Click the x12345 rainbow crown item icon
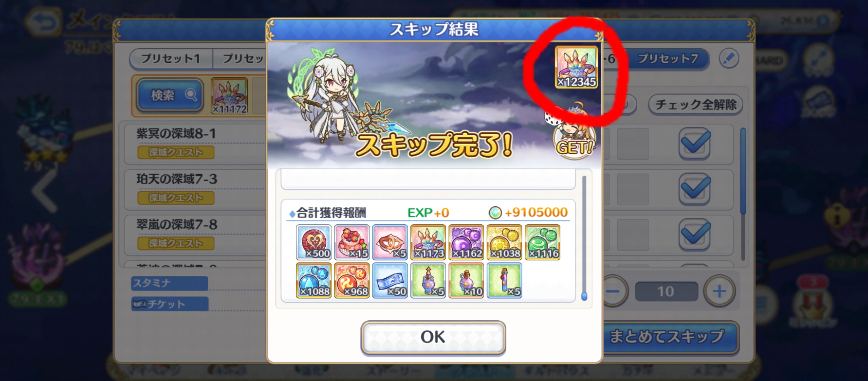The width and height of the screenshot is (868, 381). pos(577,67)
